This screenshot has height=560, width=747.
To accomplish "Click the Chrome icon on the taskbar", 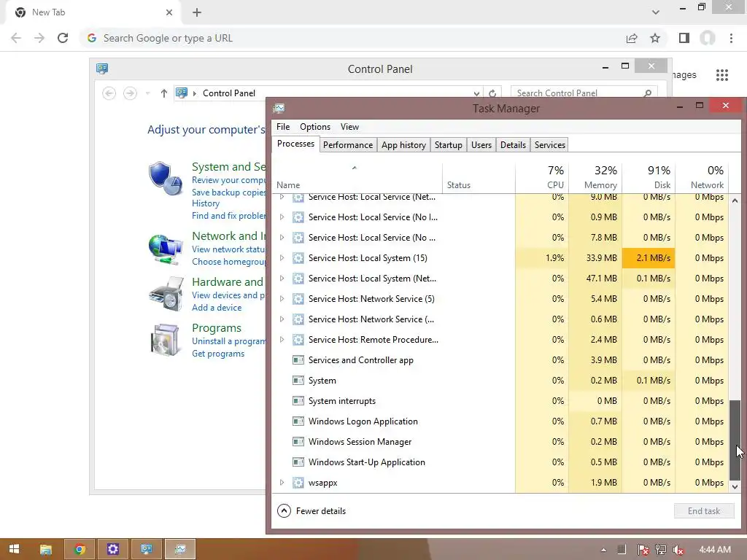I will pyautogui.click(x=80, y=550).
